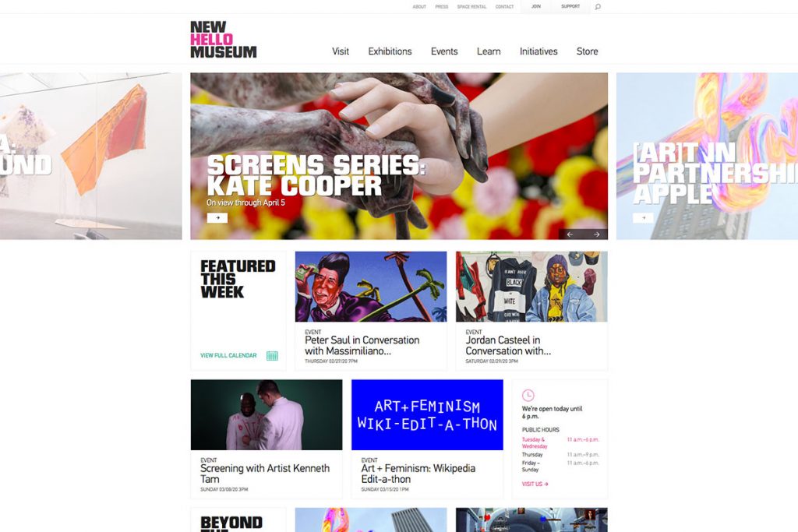798x532 pixels.
Task: Click the pink clock hours icon
Action: click(528, 395)
